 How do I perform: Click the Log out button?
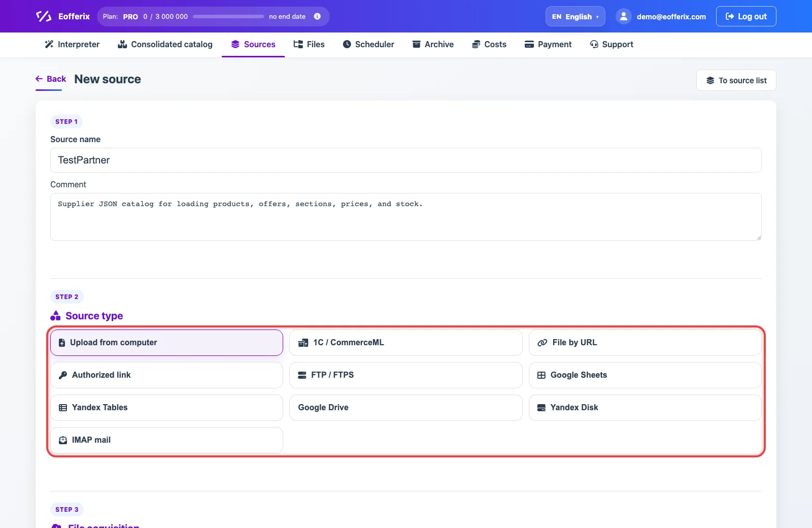[746, 16]
